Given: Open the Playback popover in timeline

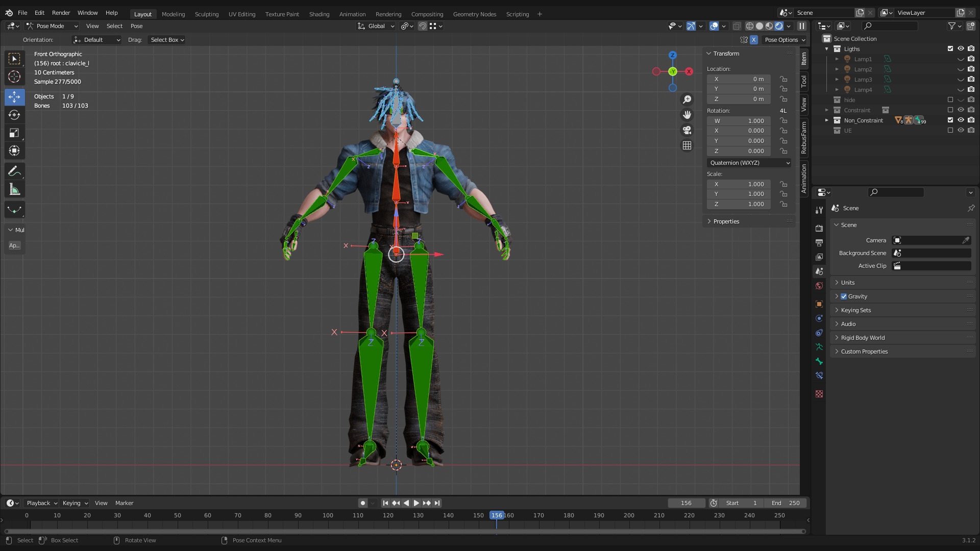Looking at the screenshot, I should coord(42,503).
